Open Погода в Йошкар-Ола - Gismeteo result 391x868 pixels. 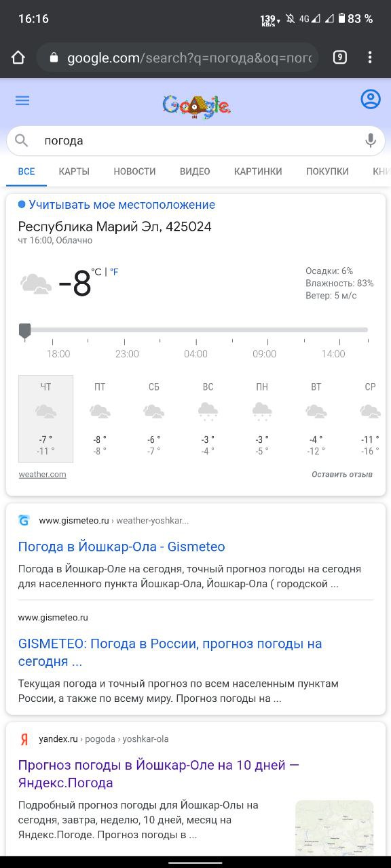pos(122,547)
